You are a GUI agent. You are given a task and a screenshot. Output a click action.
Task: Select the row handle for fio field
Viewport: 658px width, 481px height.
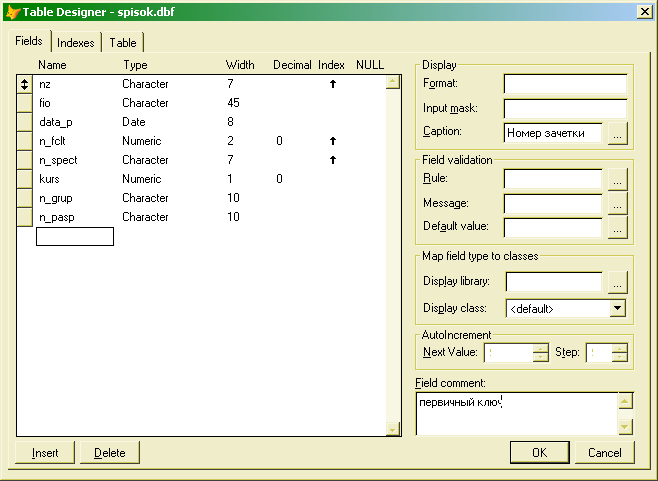click(x=26, y=103)
